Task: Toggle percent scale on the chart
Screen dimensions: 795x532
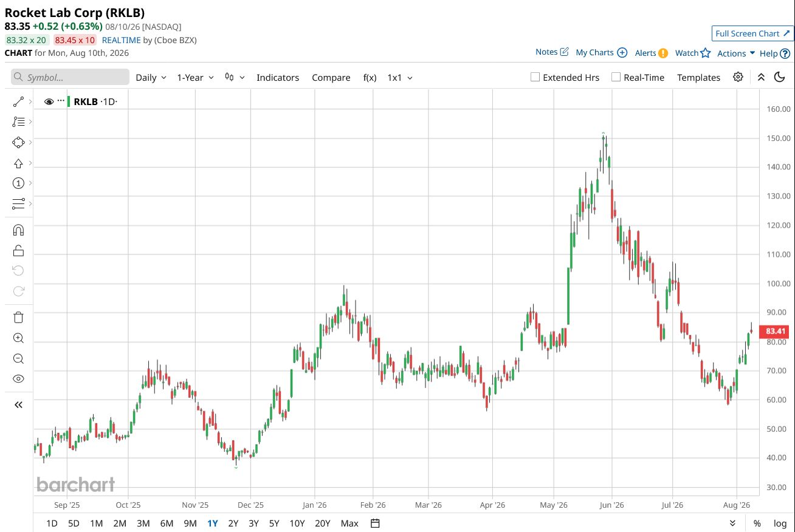Action: coord(757,523)
